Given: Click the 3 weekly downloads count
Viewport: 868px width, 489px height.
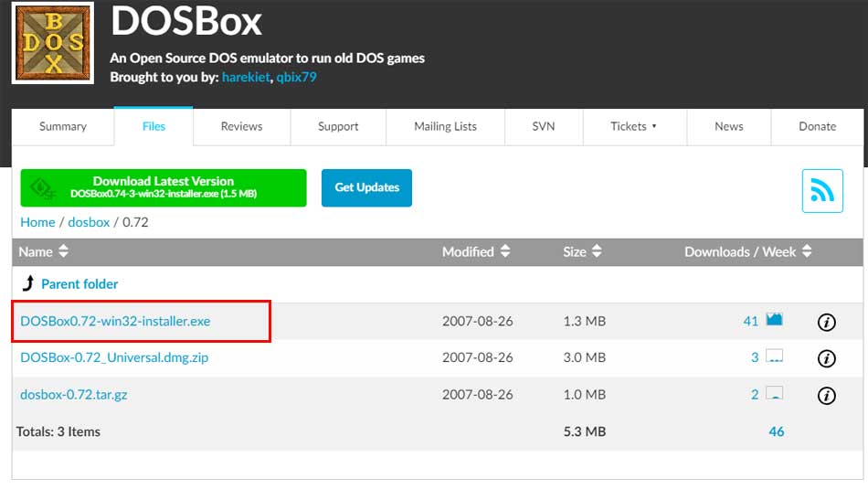Looking at the screenshot, I should click(x=755, y=357).
